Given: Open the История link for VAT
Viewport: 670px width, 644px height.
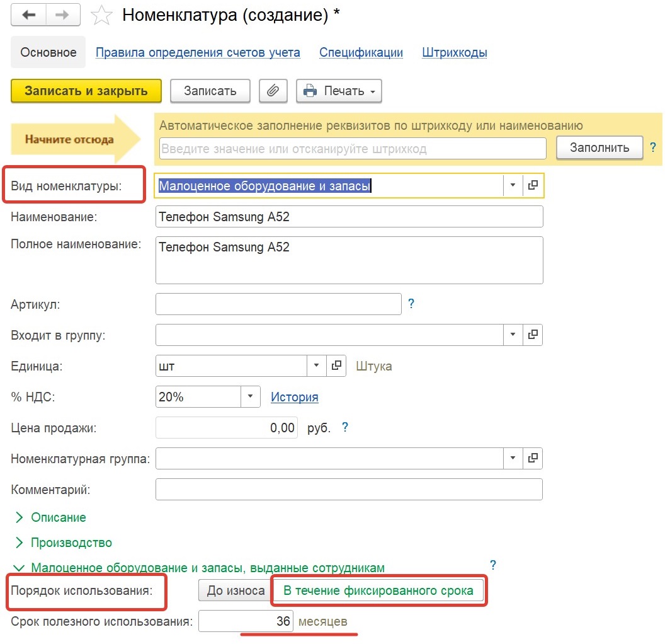Looking at the screenshot, I should (295, 397).
